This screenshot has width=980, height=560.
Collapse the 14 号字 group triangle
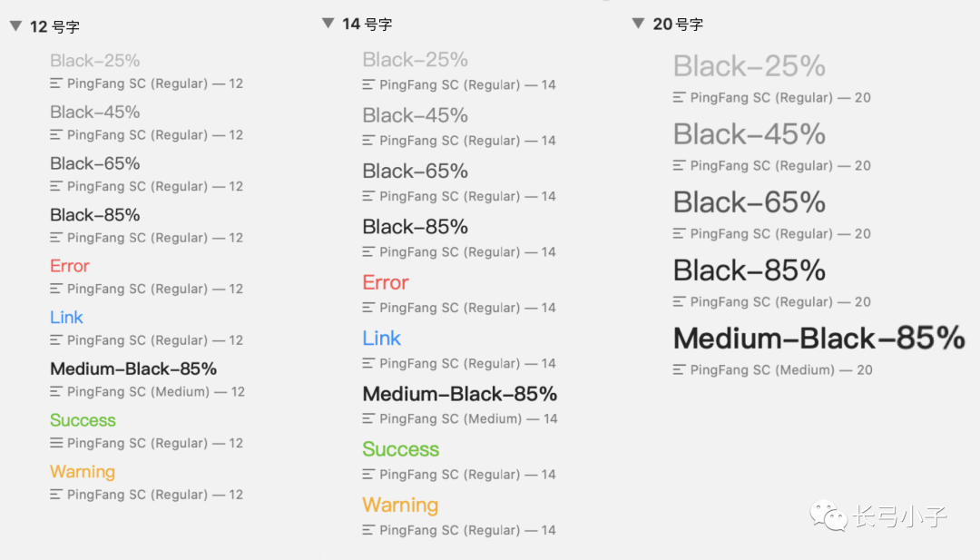pos(328,24)
